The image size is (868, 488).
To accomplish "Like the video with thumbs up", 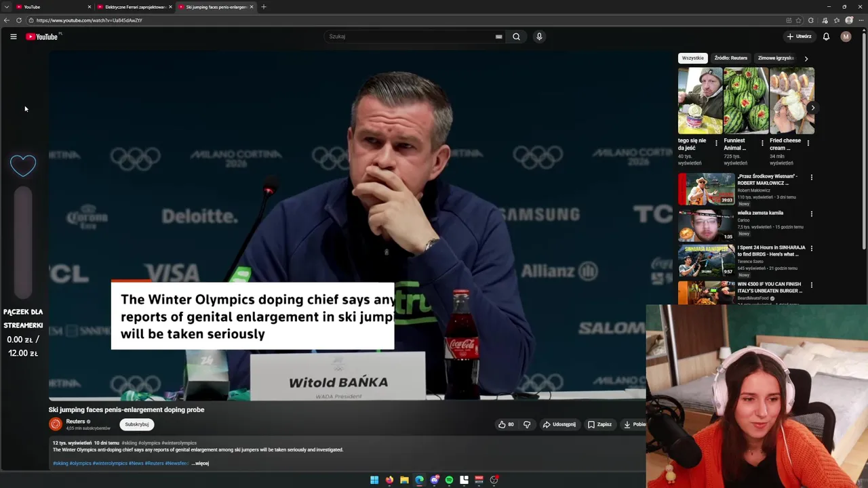I will (506, 424).
